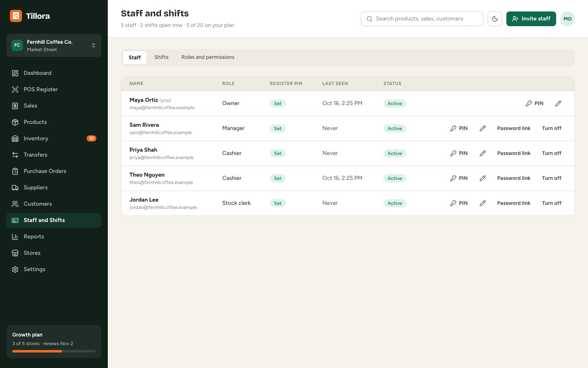Viewport: 588px width, 368px height.
Task: Turn off Jordan Lee's account
Action: [552, 203]
